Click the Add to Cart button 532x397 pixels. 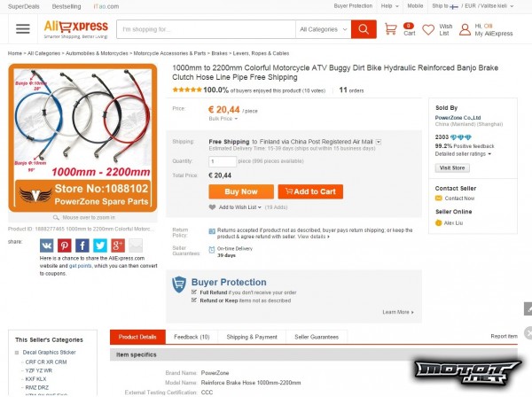310,191
